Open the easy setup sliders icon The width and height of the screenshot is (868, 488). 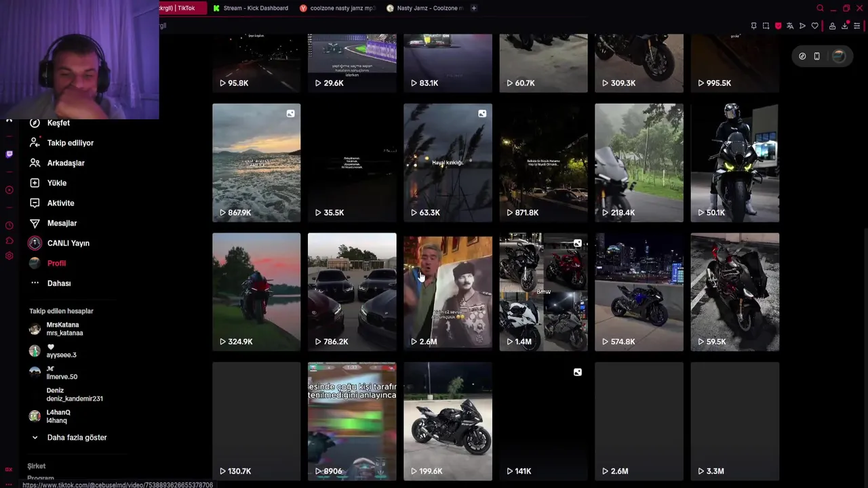(x=857, y=26)
